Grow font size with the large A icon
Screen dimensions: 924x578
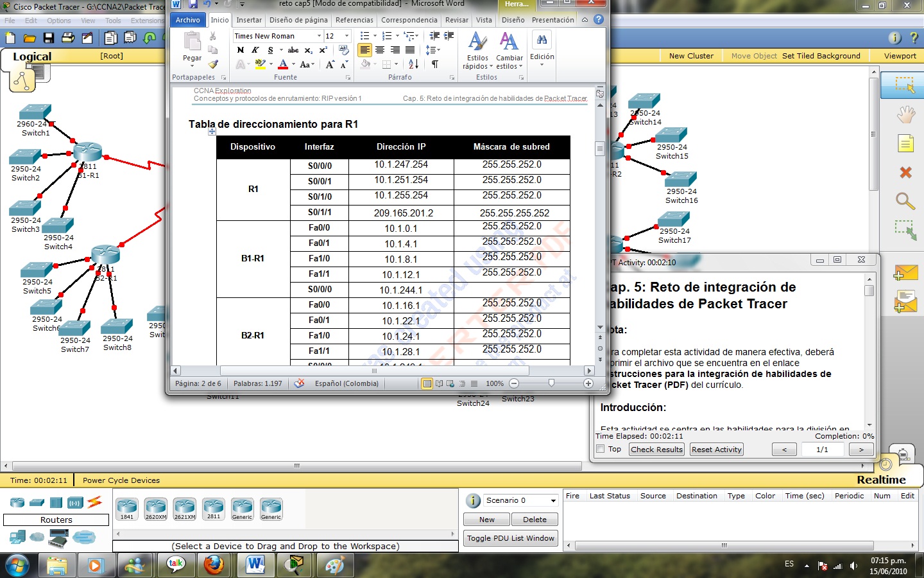pos(330,64)
